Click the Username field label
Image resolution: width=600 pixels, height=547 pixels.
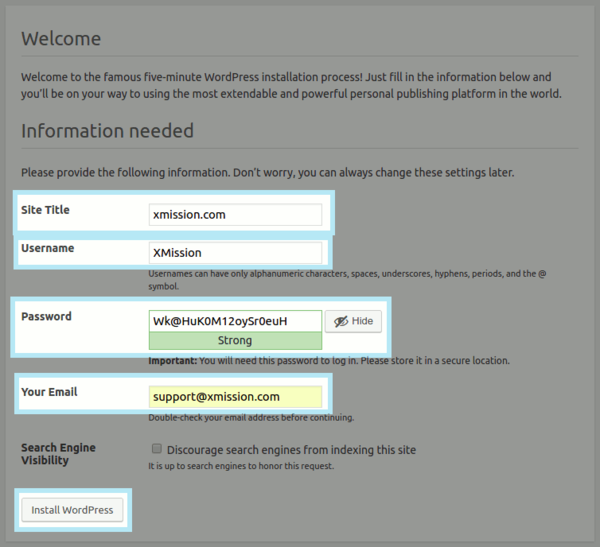tap(47, 248)
